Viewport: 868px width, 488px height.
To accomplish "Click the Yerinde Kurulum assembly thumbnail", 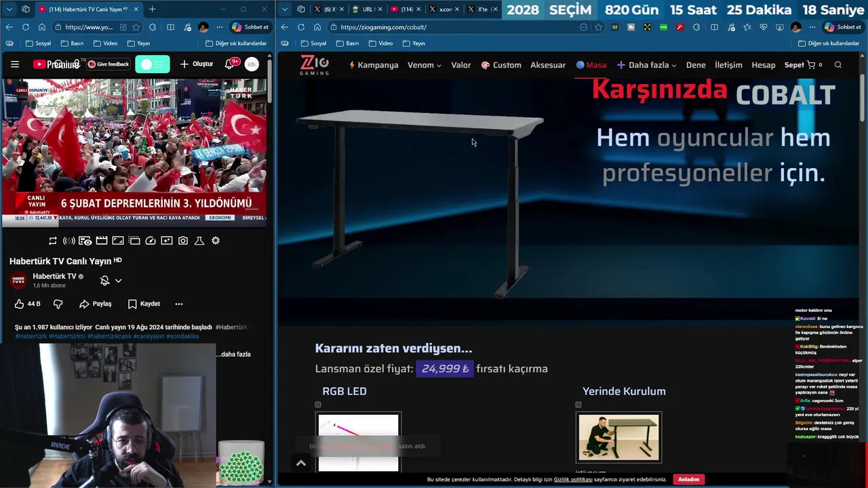I will pos(618,438).
